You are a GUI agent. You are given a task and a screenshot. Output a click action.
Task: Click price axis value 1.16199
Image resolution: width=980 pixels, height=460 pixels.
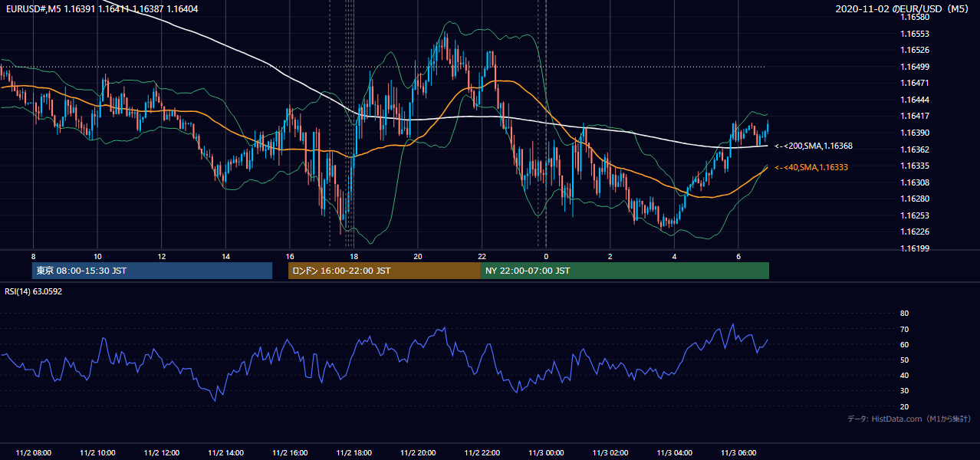point(915,248)
